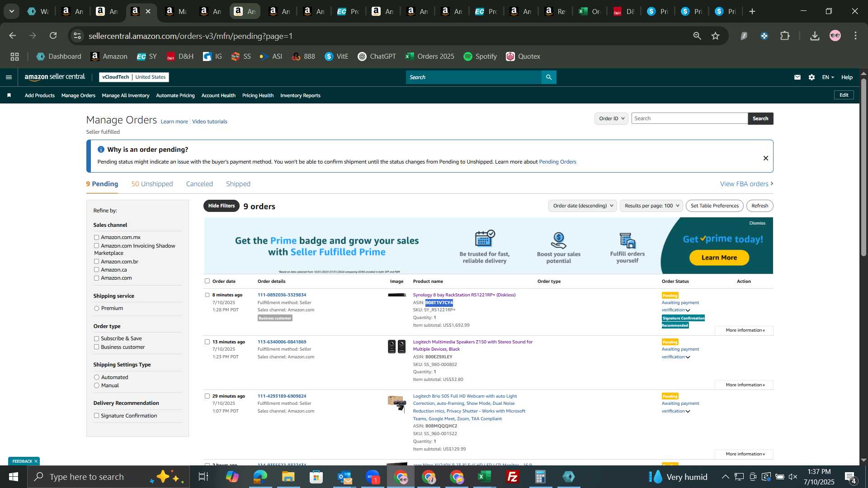Open browser zoom magnifier icon

697,36
